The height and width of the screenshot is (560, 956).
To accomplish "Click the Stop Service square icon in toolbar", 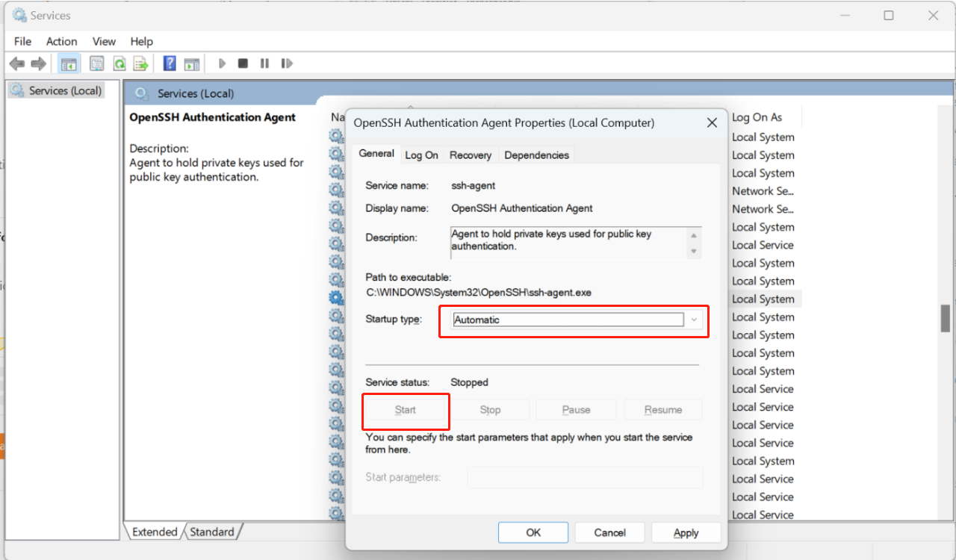I will (243, 63).
